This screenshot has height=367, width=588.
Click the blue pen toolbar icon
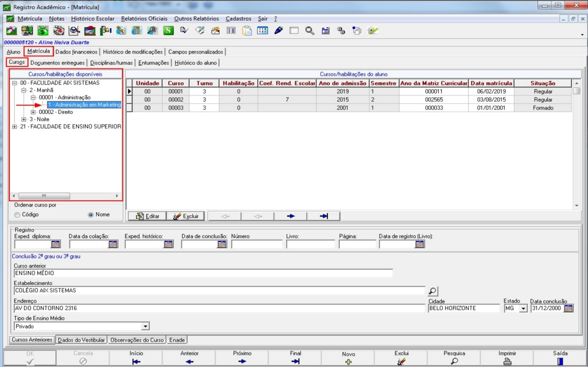point(278,31)
